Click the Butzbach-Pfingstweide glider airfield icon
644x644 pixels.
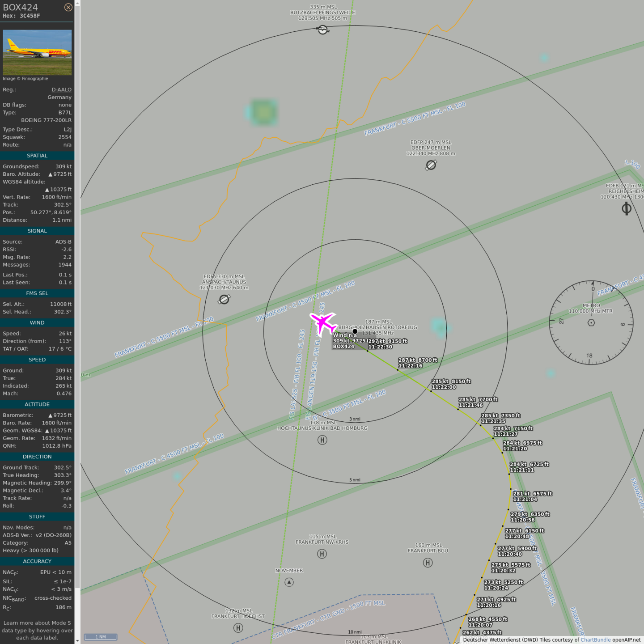(322, 30)
